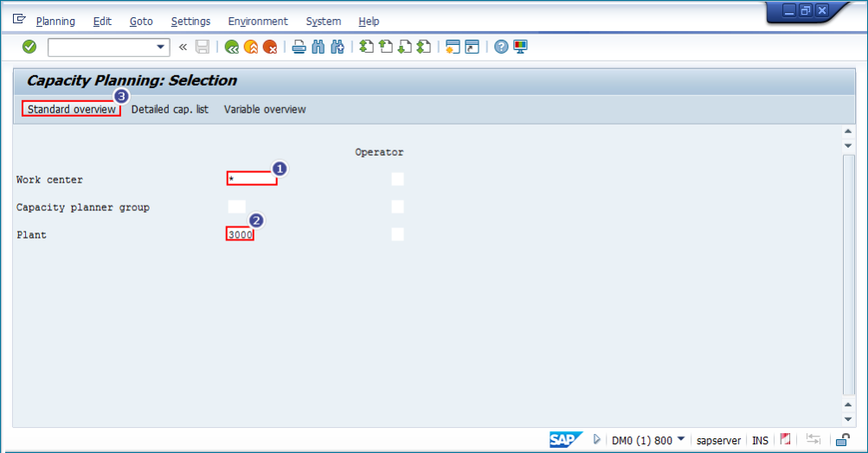Expand the DM0 (1) 800 system dropdown
Image resolution: width=868 pixels, height=453 pixels.
pyautogui.click(x=681, y=440)
